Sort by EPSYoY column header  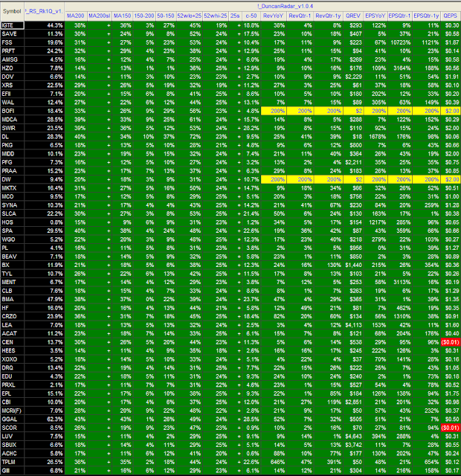click(375, 16)
